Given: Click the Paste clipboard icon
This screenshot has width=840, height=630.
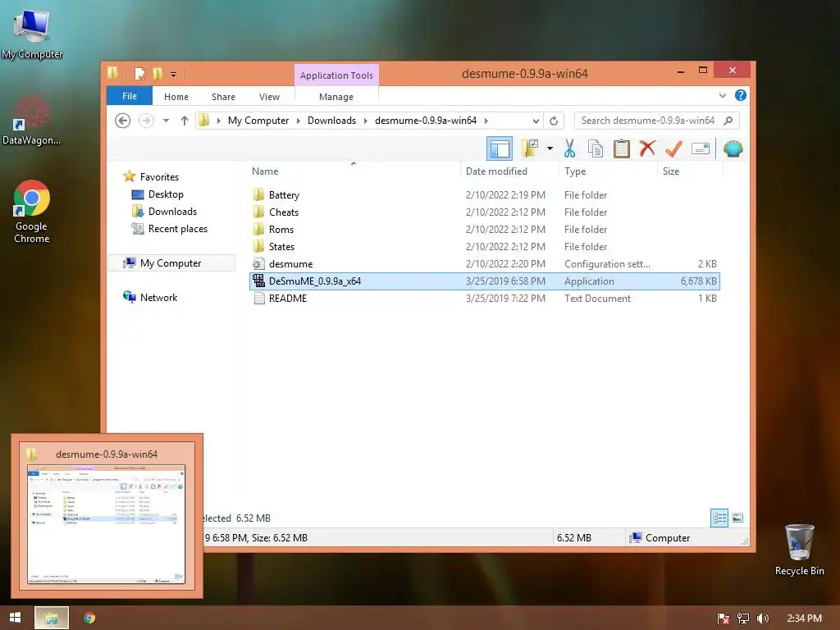Looking at the screenshot, I should (x=622, y=148).
